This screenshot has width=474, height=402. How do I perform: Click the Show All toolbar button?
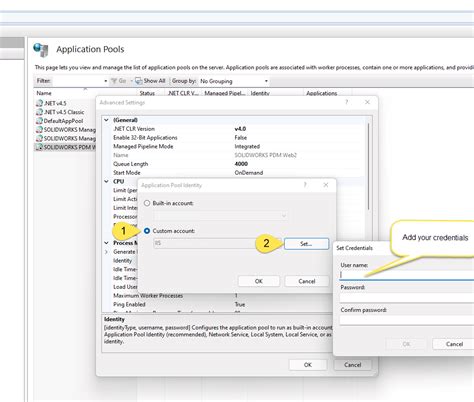(150, 81)
